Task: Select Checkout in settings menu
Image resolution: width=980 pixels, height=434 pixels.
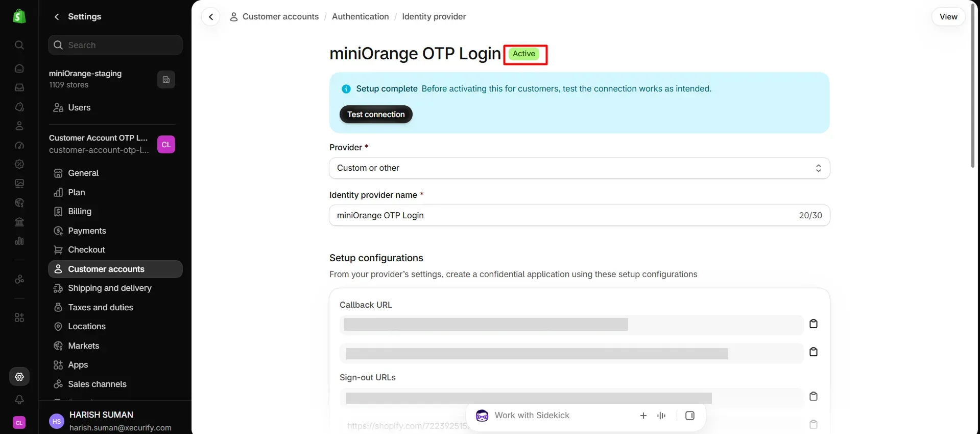Action: [x=115, y=250]
